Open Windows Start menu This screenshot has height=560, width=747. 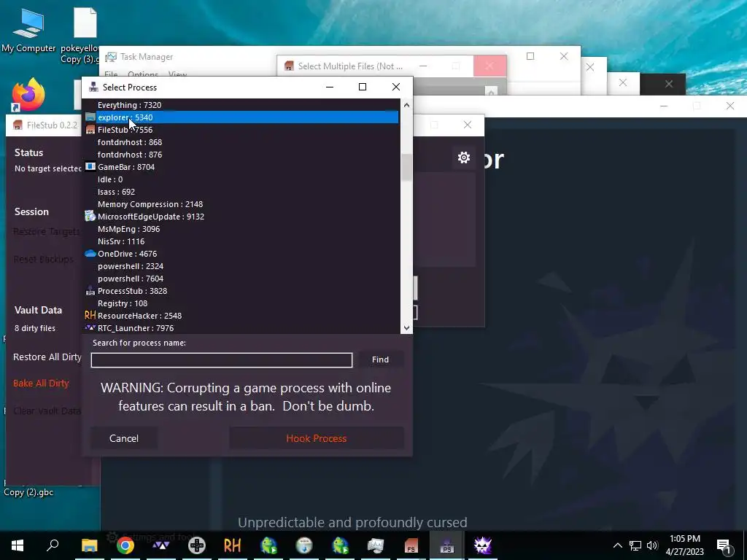tap(18, 545)
